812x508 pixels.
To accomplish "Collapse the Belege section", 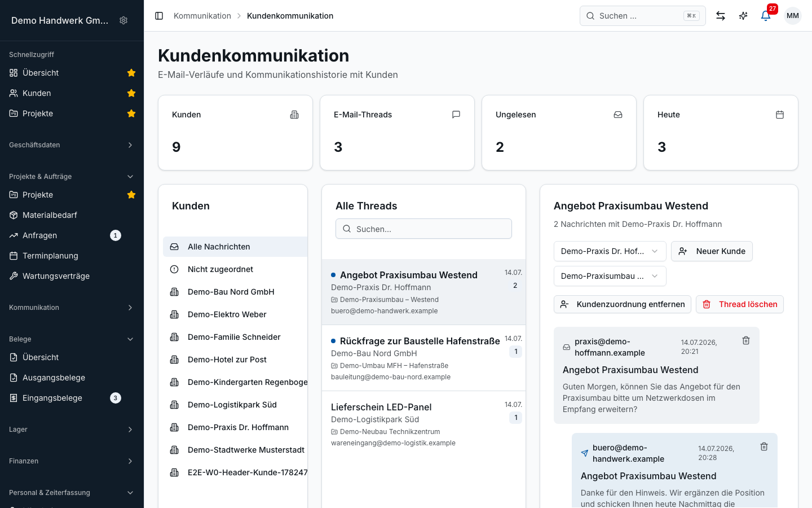I will 72,339.
